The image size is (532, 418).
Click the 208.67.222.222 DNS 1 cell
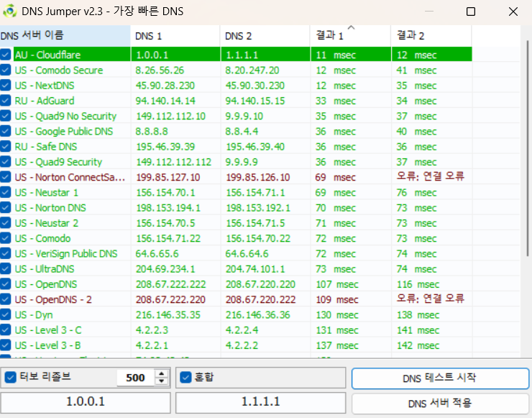(170, 284)
